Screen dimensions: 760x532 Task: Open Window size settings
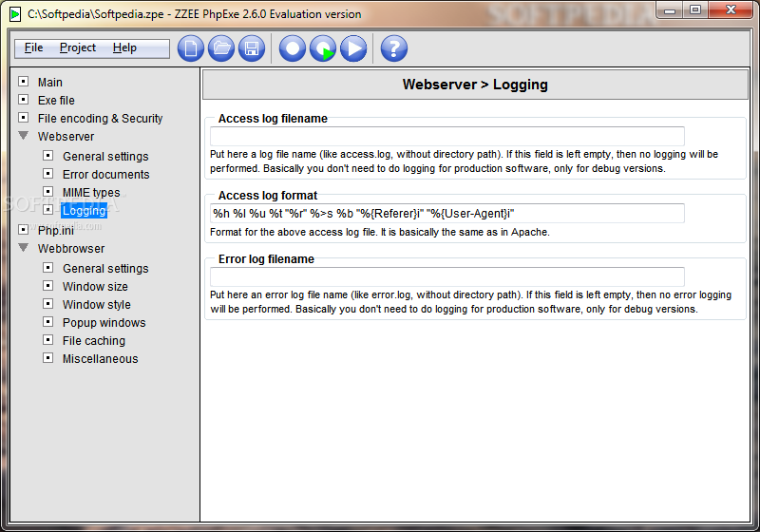pyautogui.click(x=95, y=286)
